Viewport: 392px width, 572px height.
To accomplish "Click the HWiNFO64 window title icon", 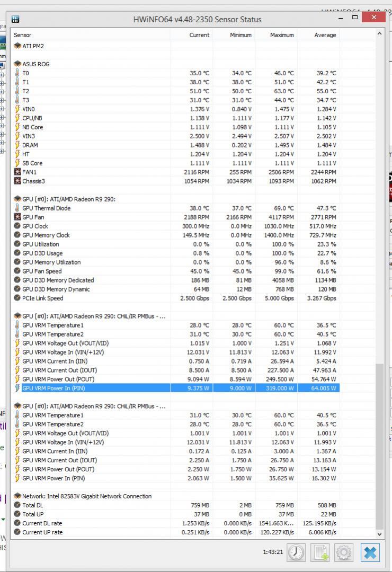I will (x=15, y=19).
